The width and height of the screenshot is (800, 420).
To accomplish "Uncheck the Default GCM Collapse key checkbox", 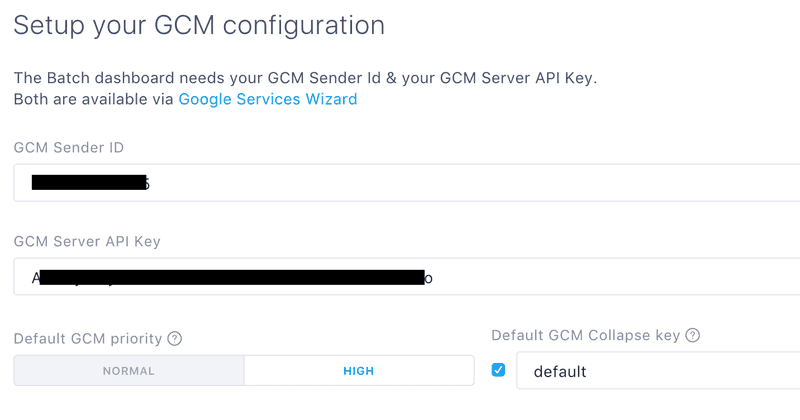I will [x=499, y=370].
